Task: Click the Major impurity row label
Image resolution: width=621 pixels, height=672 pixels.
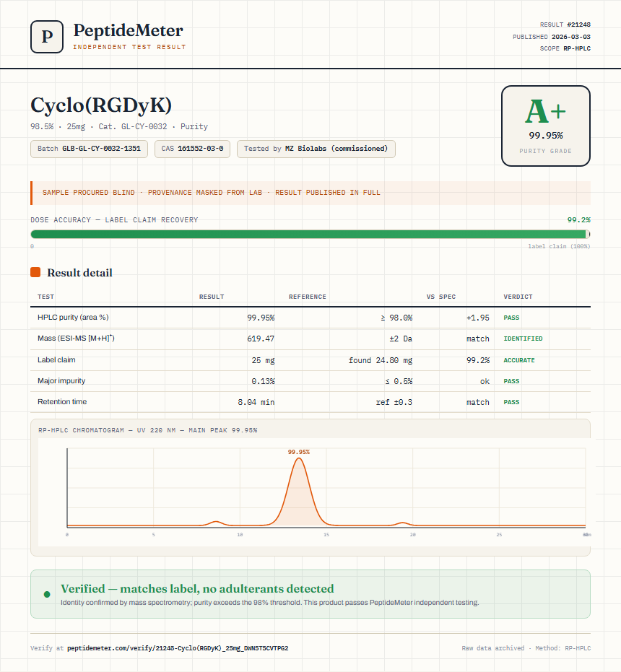Action: point(61,380)
